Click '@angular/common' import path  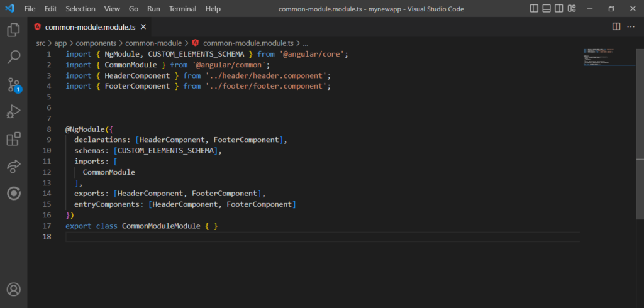(229, 65)
